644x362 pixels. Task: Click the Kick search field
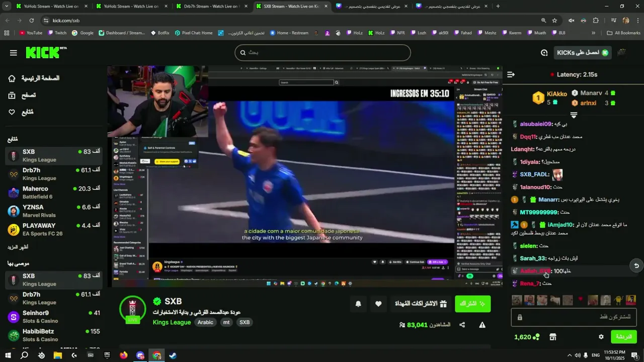(323, 53)
